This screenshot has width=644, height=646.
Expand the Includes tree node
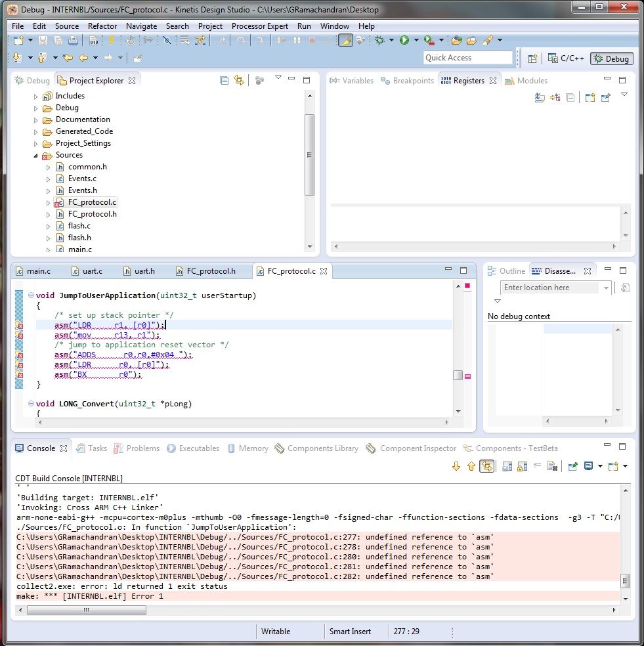tap(36, 97)
